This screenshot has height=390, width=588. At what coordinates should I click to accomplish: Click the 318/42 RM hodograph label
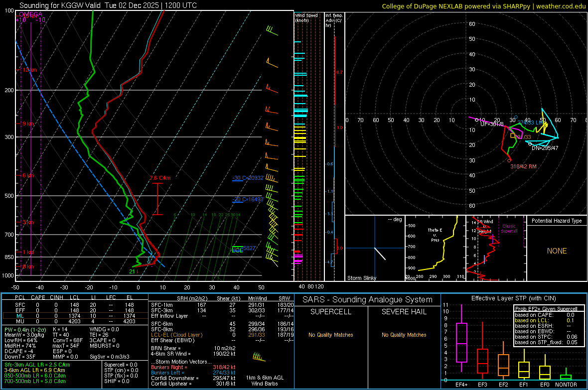click(523, 166)
